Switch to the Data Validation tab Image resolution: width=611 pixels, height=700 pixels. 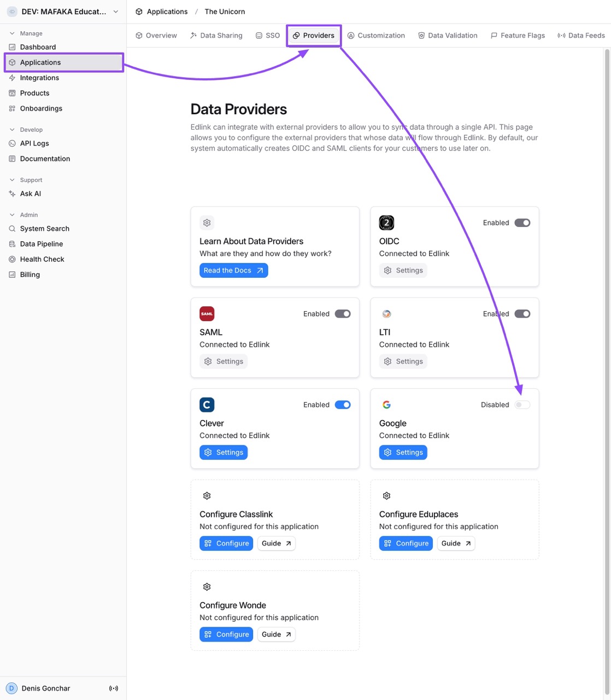point(448,35)
